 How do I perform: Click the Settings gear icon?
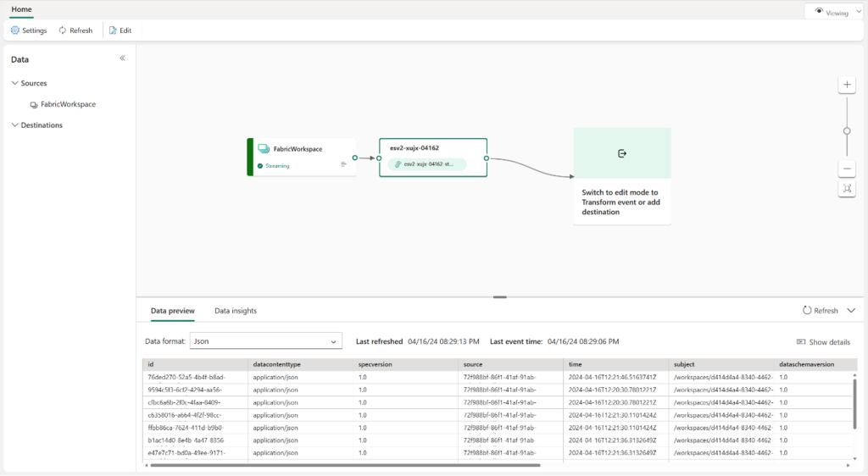point(15,30)
